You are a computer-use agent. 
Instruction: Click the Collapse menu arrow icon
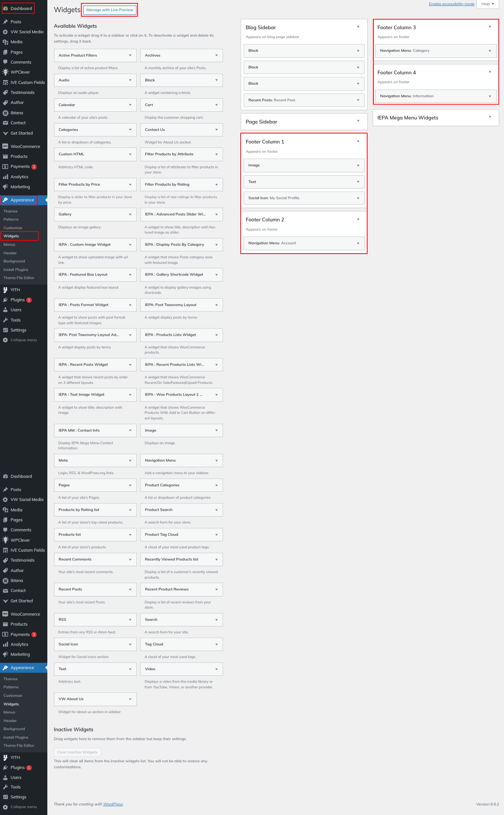(6, 340)
